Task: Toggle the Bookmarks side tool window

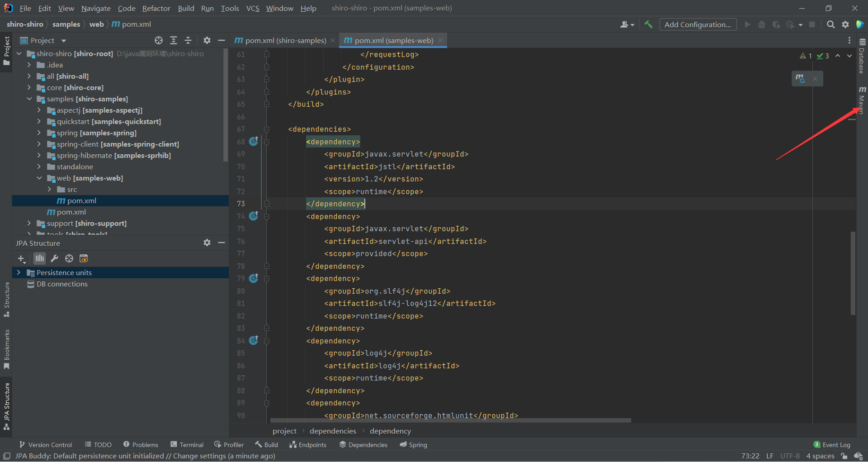Action: 6,349
